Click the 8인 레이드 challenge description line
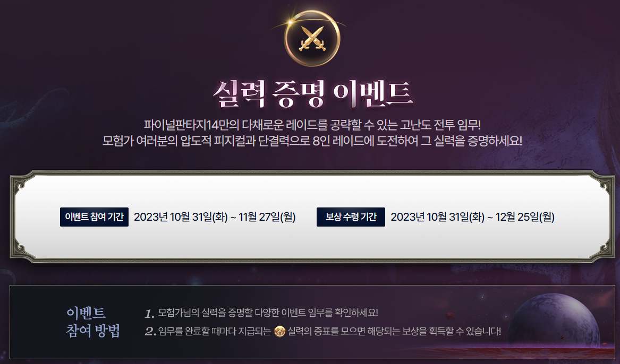This screenshot has width=620, height=364. point(312,141)
